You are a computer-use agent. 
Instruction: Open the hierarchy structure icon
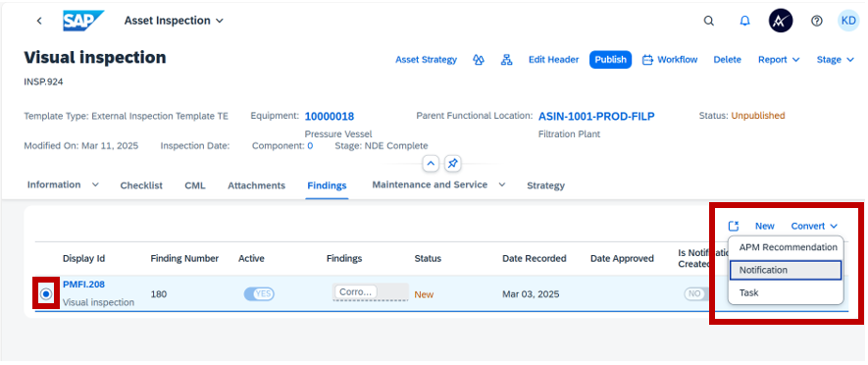point(506,60)
